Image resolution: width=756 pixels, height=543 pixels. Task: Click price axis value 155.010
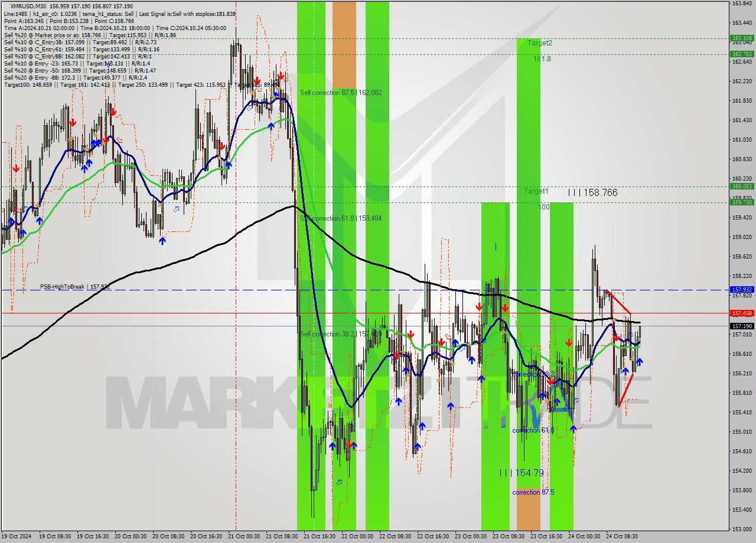(x=742, y=431)
